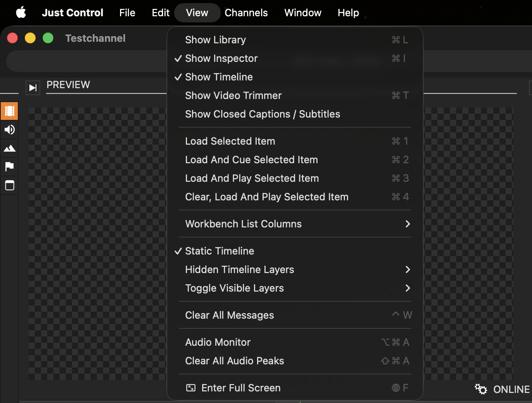Open the File menu
Screen dimensions: 532x403
[x=127, y=13]
